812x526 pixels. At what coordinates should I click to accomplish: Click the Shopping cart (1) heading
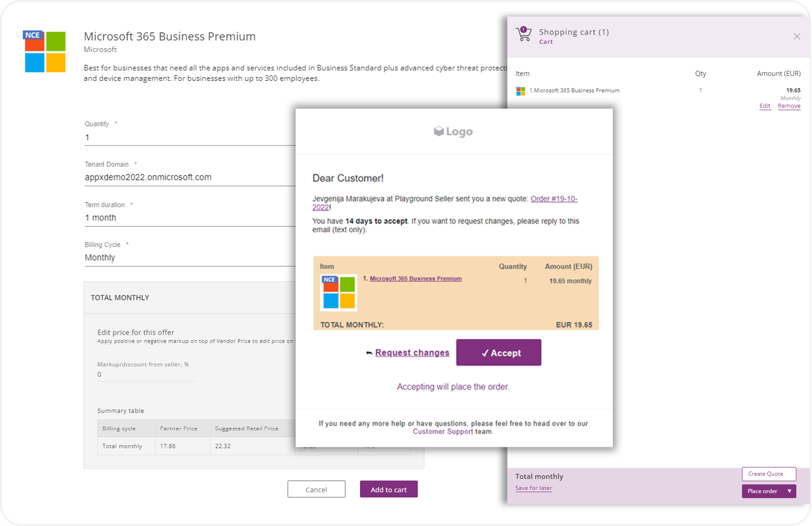pyautogui.click(x=574, y=32)
